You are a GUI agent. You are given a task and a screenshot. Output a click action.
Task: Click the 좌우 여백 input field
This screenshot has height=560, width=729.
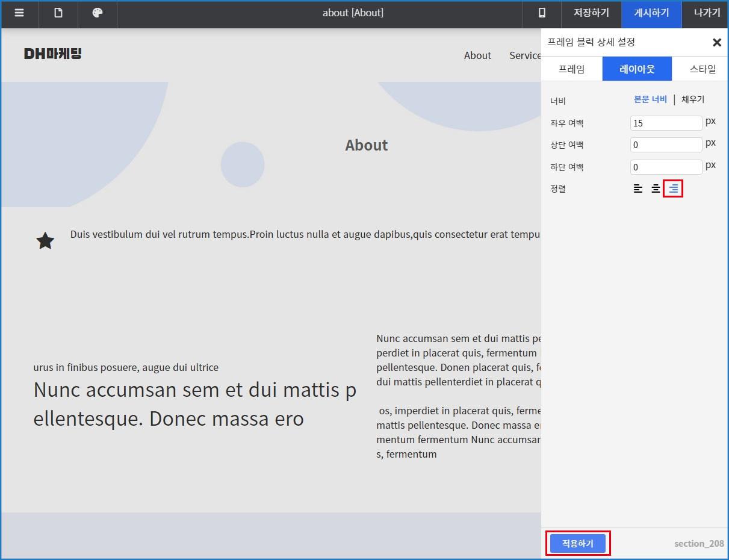point(666,123)
